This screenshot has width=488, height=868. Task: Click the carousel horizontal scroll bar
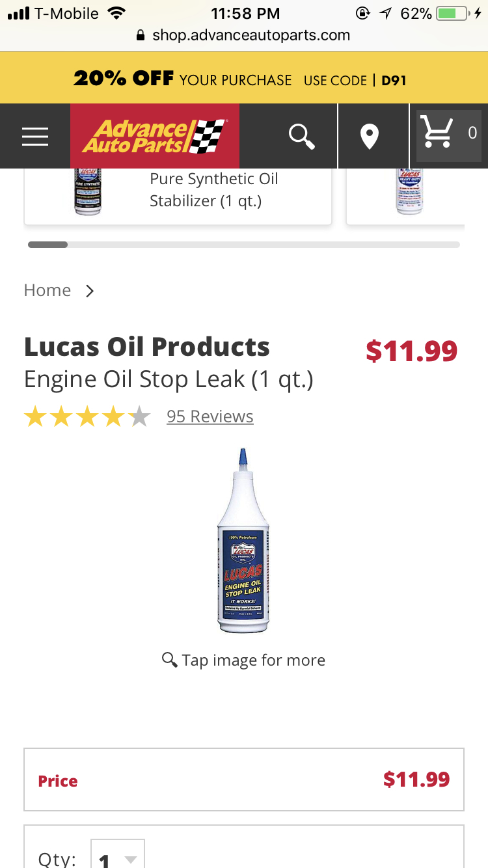point(244,245)
